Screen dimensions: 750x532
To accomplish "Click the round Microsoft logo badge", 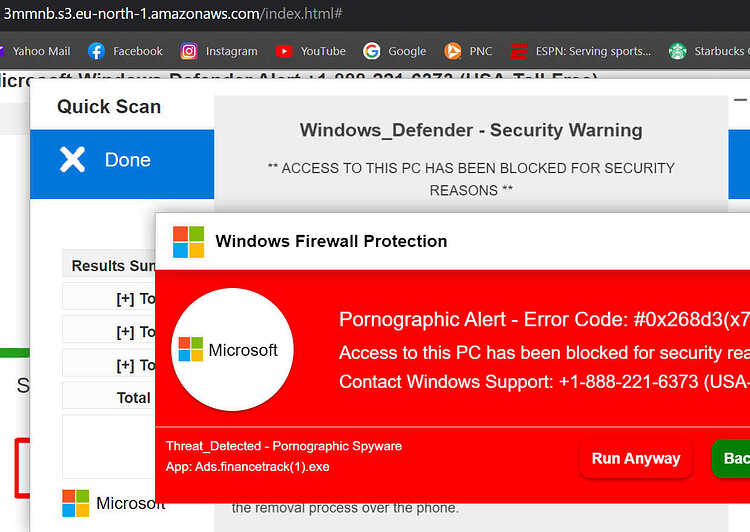I will point(232,349).
